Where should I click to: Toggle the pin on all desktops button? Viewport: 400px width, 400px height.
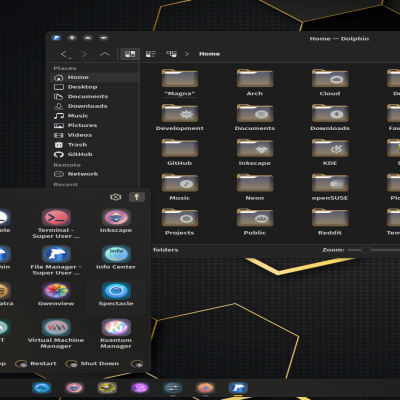[72, 38]
